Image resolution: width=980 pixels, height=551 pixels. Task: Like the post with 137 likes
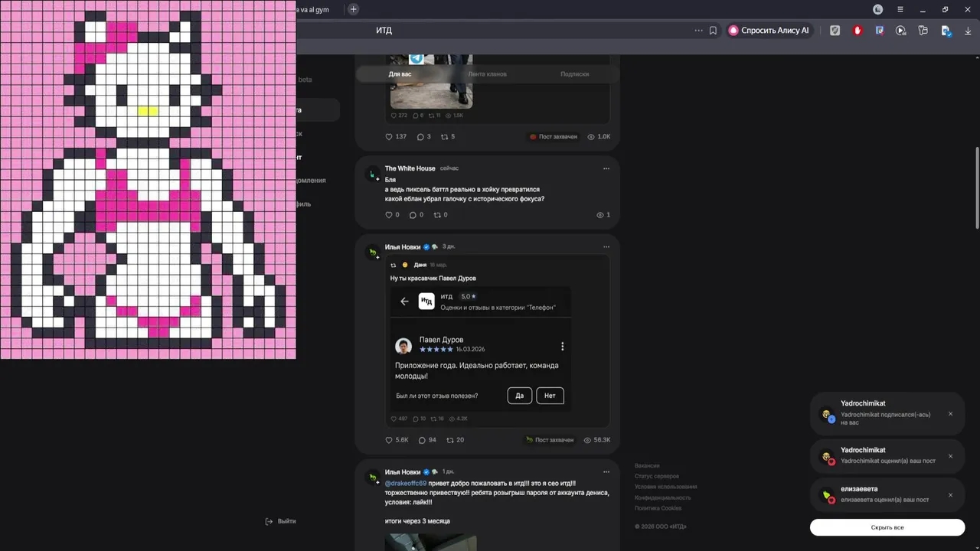tap(396, 137)
